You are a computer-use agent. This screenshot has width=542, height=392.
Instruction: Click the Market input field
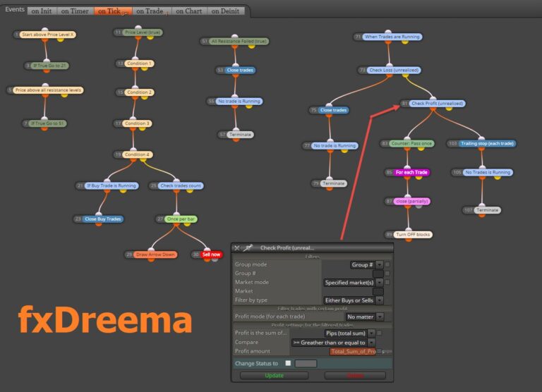click(x=378, y=291)
